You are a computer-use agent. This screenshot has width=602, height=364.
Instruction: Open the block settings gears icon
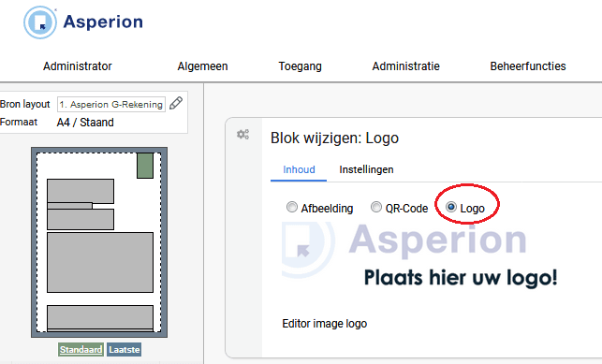242,134
